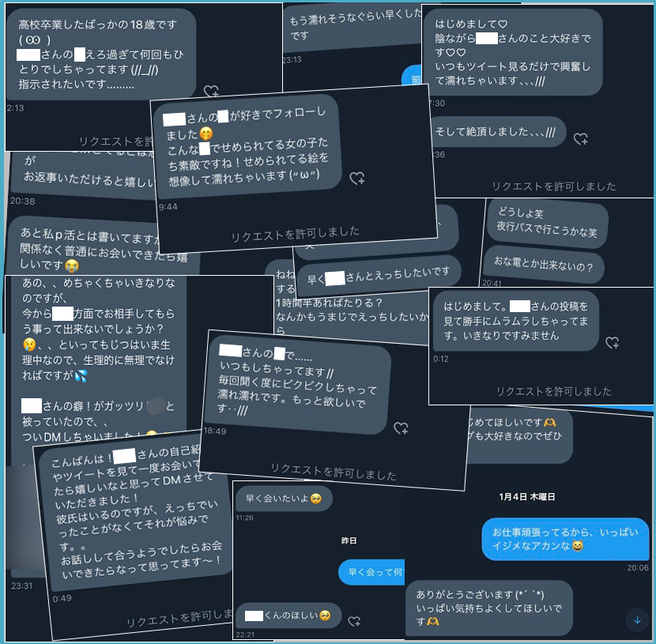This screenshot has width=656, height=644.
Task: Click "リクエストを許可しました" under the 0:12 message
Action: click(x=553, y=391)
